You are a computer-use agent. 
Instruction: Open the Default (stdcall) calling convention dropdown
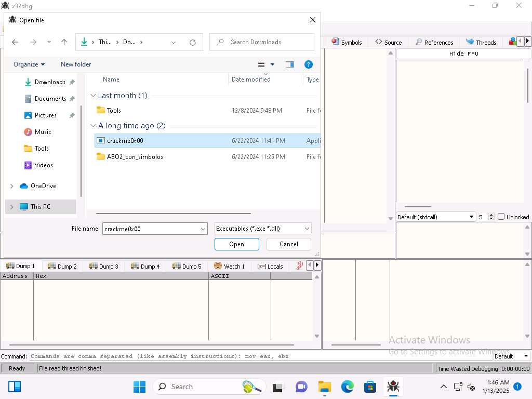(436, 217)
